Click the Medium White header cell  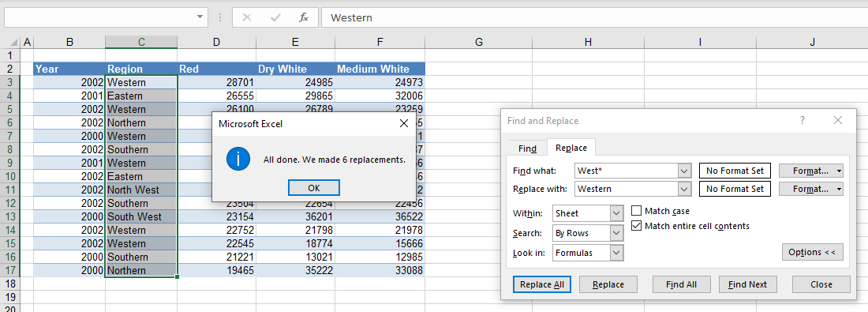click(x=380, y=70)
